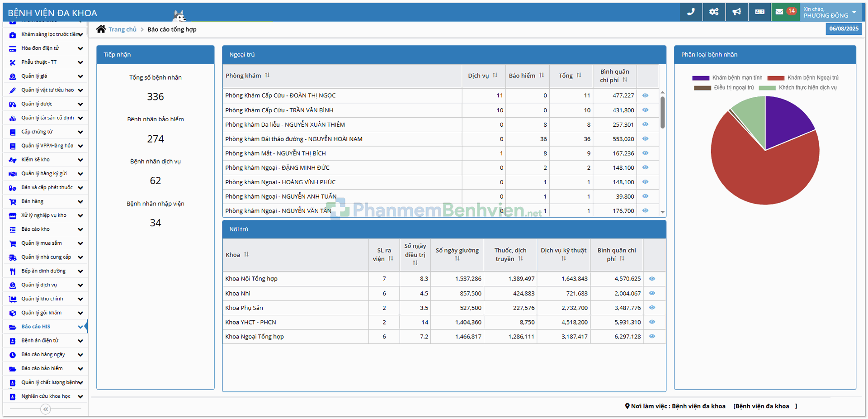Screen dimensions: 868x419
Task: Sort outpatient table by Tổng
Action: 579,76
